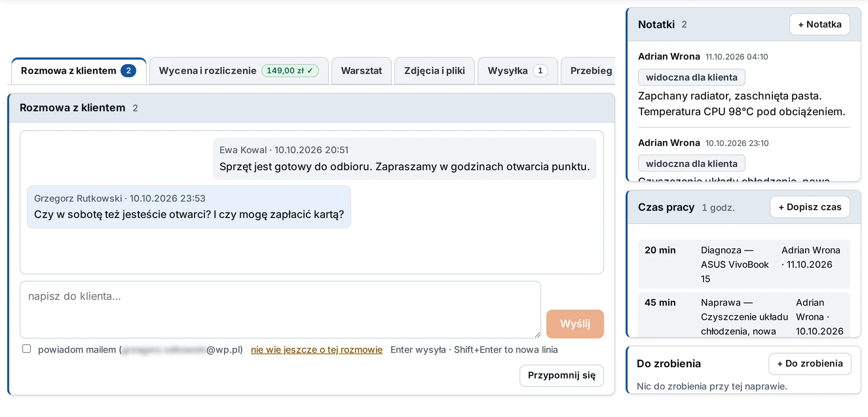The height and width of the screenshot is (417, 868).
Task: Click the 'widoczna dla klienta' tag on 11.10.2026 note
Action: point(691,77)
